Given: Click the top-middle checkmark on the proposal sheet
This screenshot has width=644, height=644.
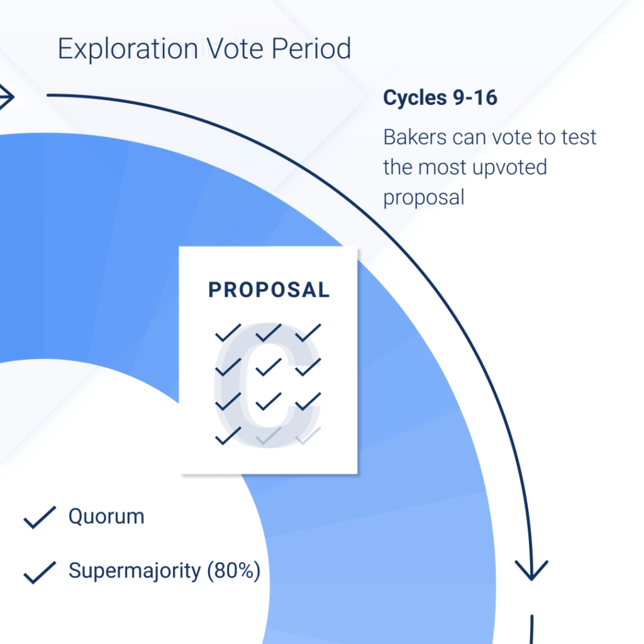Looking at the screenshot, I should coord(269,332).
